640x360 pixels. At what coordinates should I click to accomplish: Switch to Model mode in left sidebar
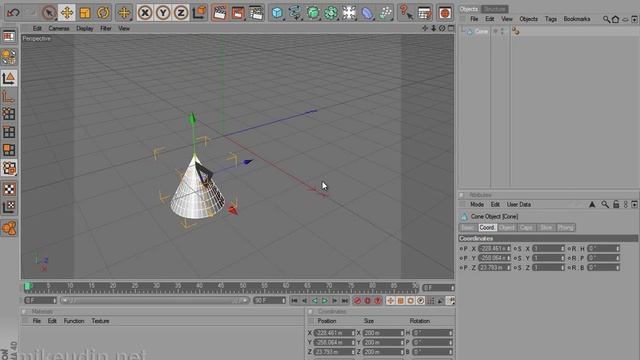tap(9, 78)
